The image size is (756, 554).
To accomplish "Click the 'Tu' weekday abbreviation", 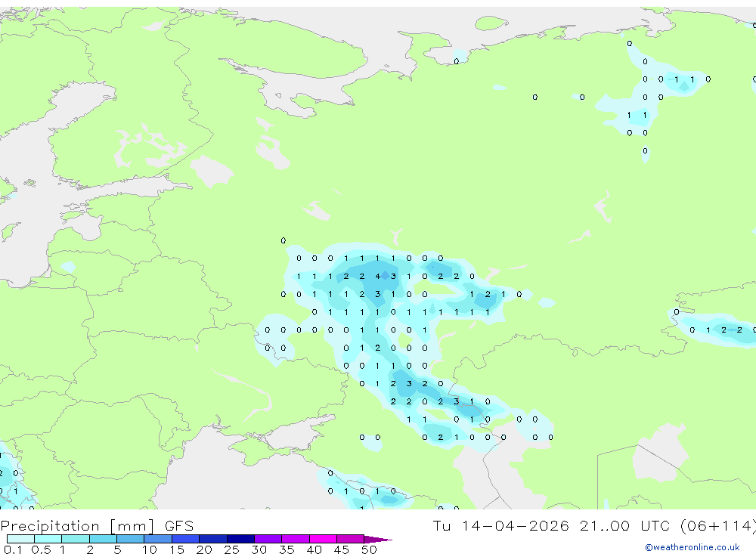I will click(442, 525).
